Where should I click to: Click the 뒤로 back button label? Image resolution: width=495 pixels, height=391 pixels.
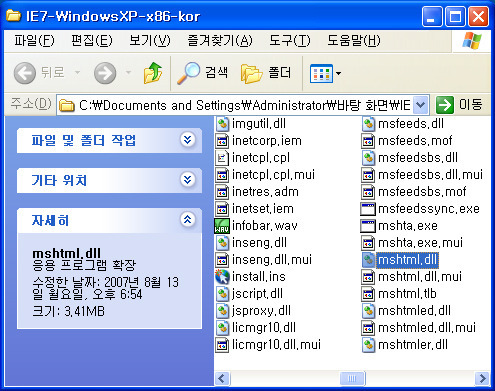pos(52,73)
